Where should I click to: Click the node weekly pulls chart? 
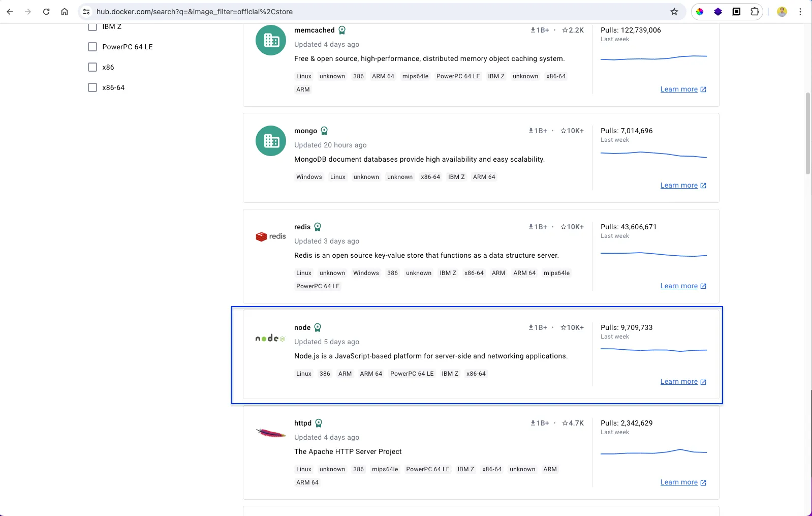coord(653,350)
